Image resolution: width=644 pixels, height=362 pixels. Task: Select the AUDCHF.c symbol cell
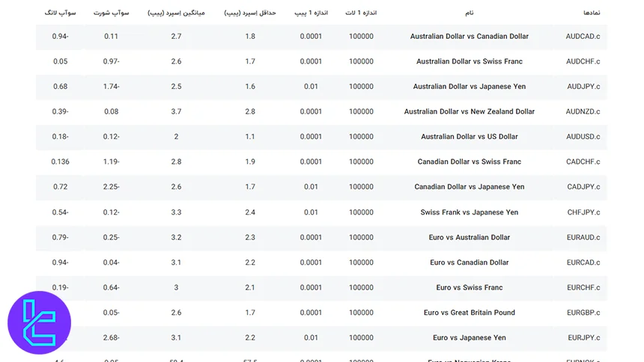pos(583,61)
